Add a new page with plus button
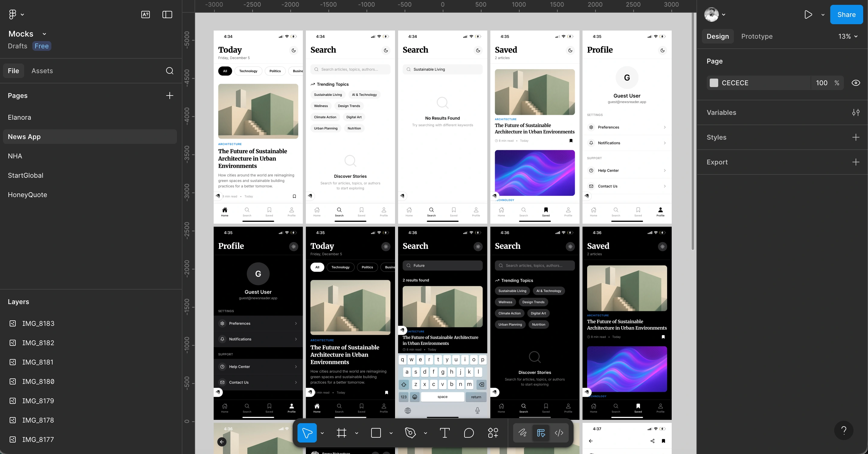The height and width of the screenshot is (454, 868). 169,96
